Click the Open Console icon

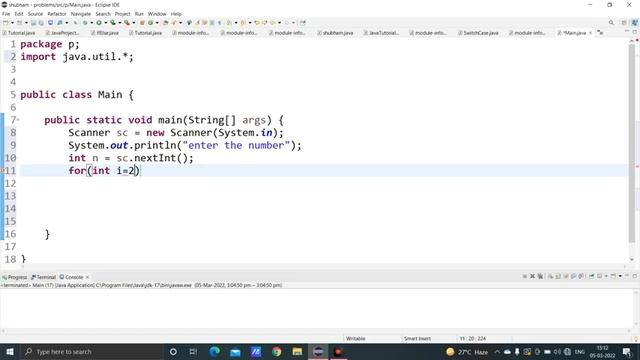point(613,276)
